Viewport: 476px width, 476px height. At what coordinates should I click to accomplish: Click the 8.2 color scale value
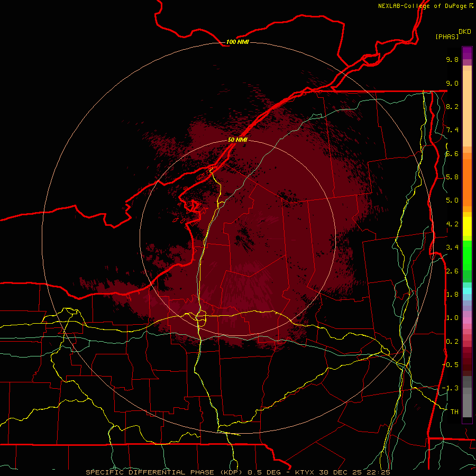coord(452,106)
